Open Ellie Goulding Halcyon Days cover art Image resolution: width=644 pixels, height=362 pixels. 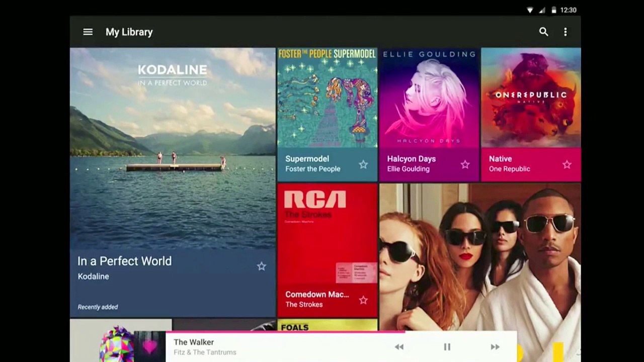[429, 98]
